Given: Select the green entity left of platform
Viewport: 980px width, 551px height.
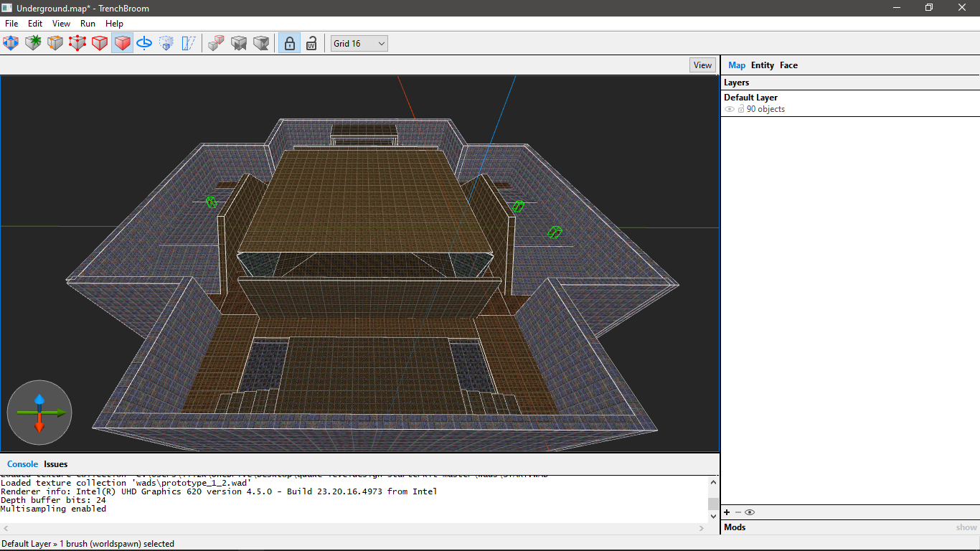Looking at the screenshot, I should click(x=212, y=202).
